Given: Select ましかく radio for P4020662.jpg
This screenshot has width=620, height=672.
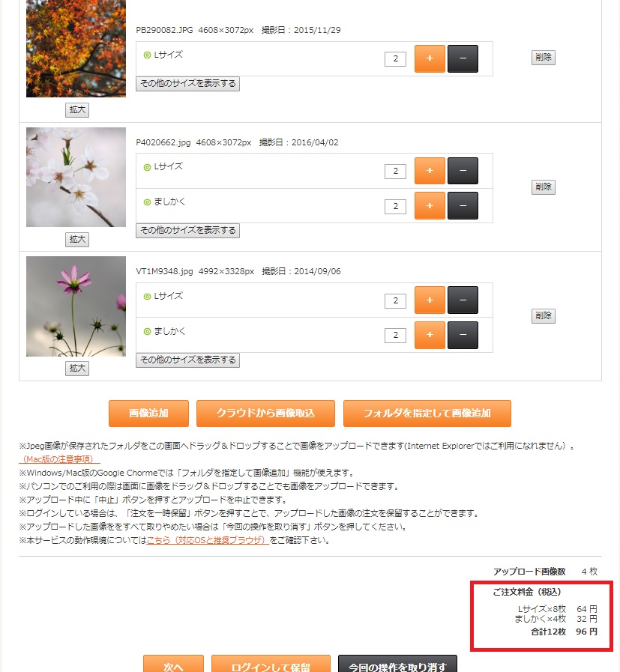Looking at the screenshot, I should (x=147, y=202).
